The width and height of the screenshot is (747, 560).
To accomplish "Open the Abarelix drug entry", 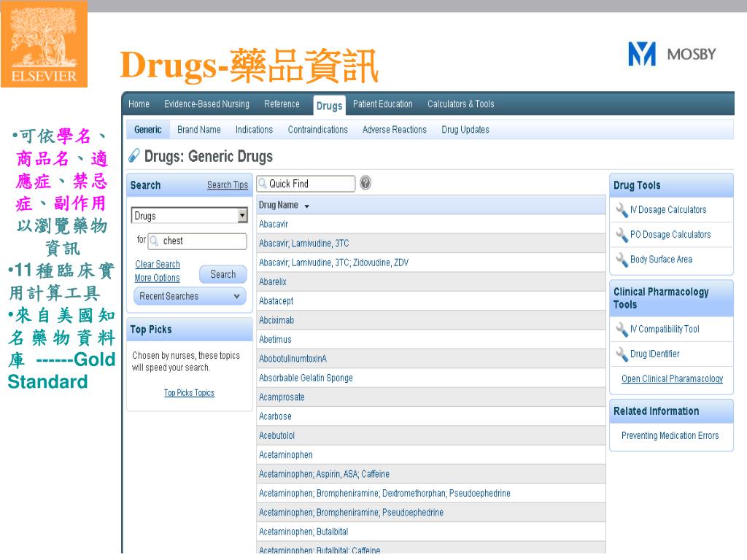I will pos(273,281).
